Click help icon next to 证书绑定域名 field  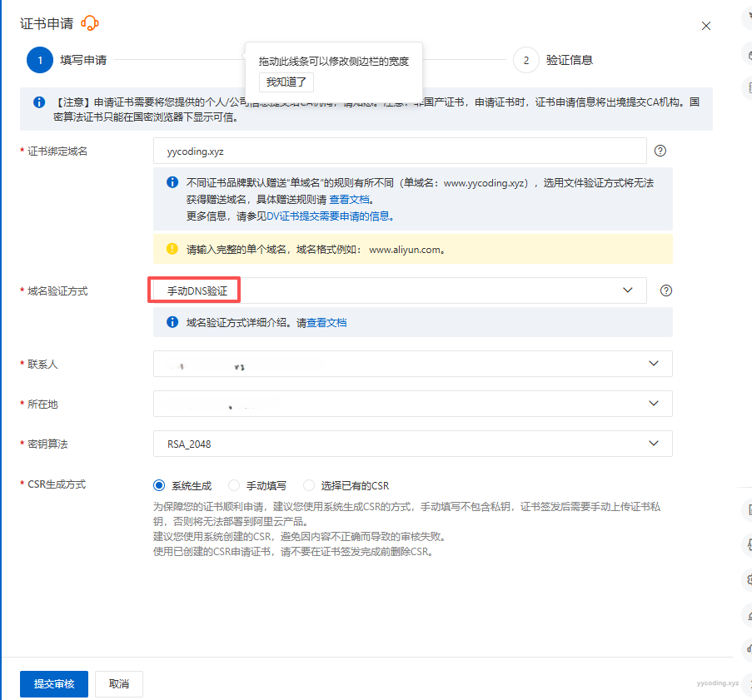(x=660, y=151)
